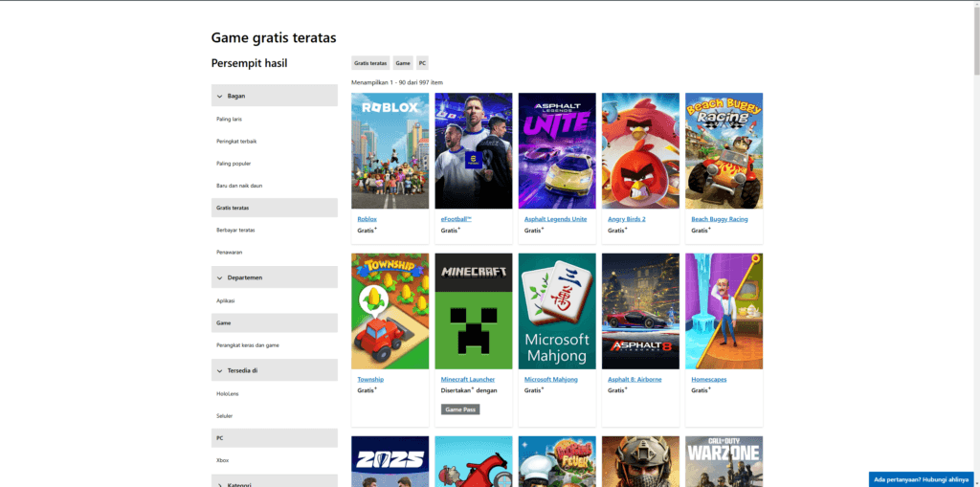Filter by HoloLens availability
The height and width of the screenshot is (487, 980).
click(x=228, y=394)
